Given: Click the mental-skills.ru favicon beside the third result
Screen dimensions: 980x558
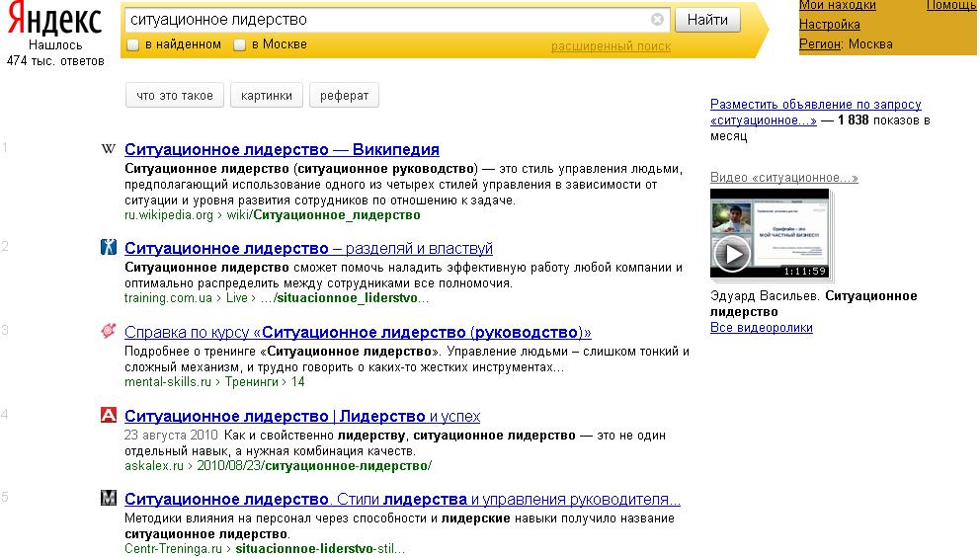Looking at the screenshot, I should (108, 331).
